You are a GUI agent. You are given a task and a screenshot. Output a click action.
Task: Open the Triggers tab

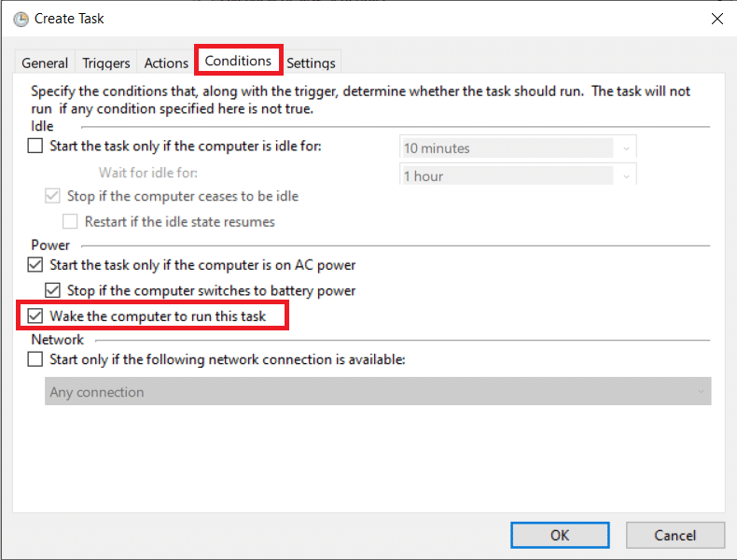point(106,63)
